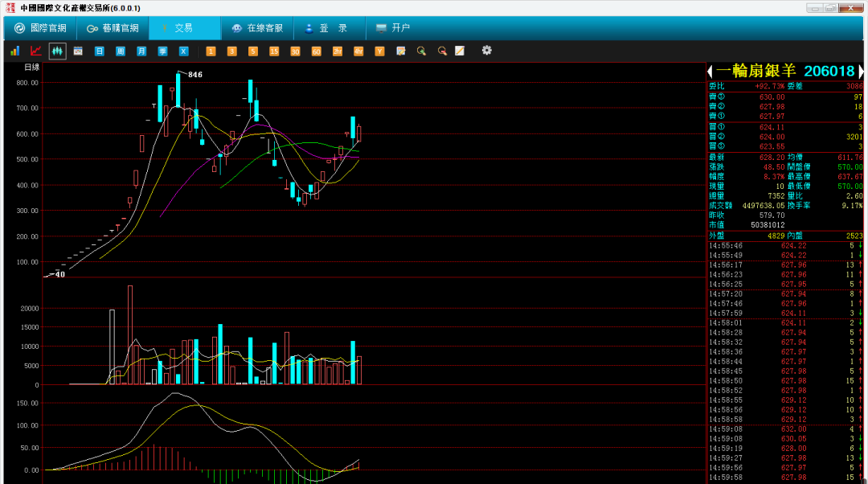Select the 3-minute interval button
The image size is (868, 484).
click(x=232, y=51)
